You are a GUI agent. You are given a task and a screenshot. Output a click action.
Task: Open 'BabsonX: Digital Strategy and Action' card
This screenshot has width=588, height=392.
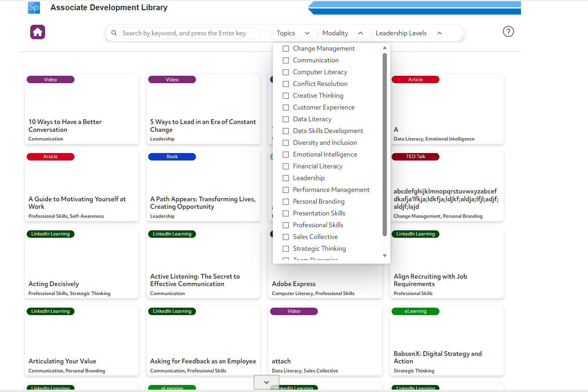point(447,341)
